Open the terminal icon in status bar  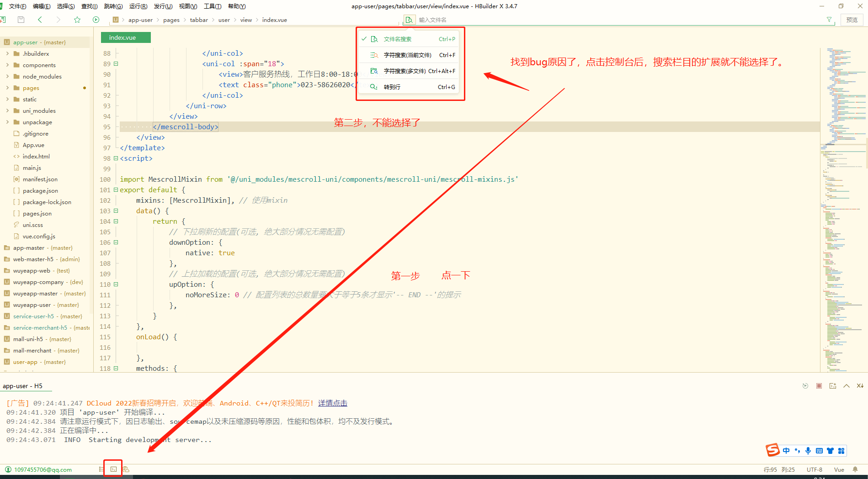point(113,469)
